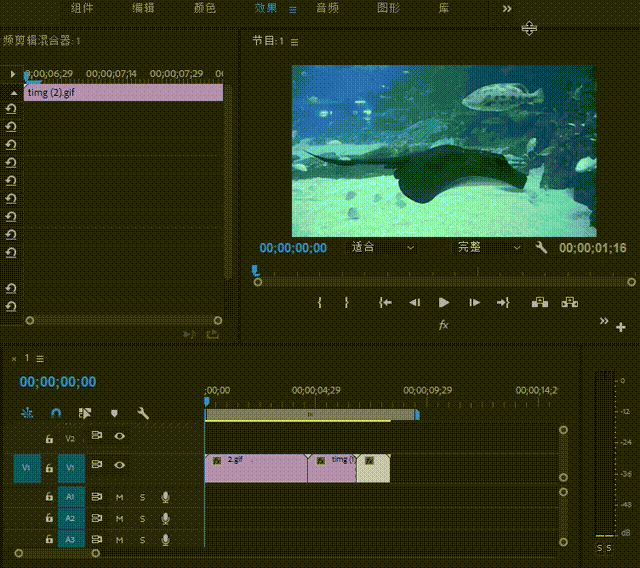Screen dimensions: 640x568
Task: Toggle lock on track V2
Action: click(x=48, y=437)
